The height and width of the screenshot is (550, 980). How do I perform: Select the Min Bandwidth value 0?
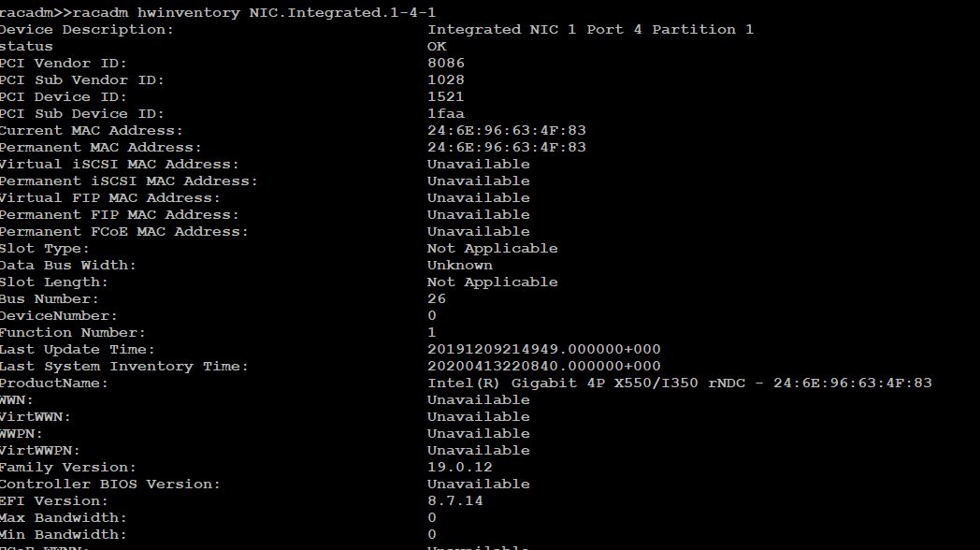(432, 536)
